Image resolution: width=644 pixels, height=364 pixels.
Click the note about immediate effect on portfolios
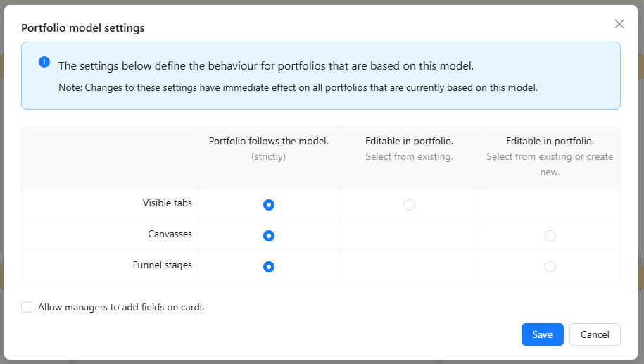tap(298, 87)
